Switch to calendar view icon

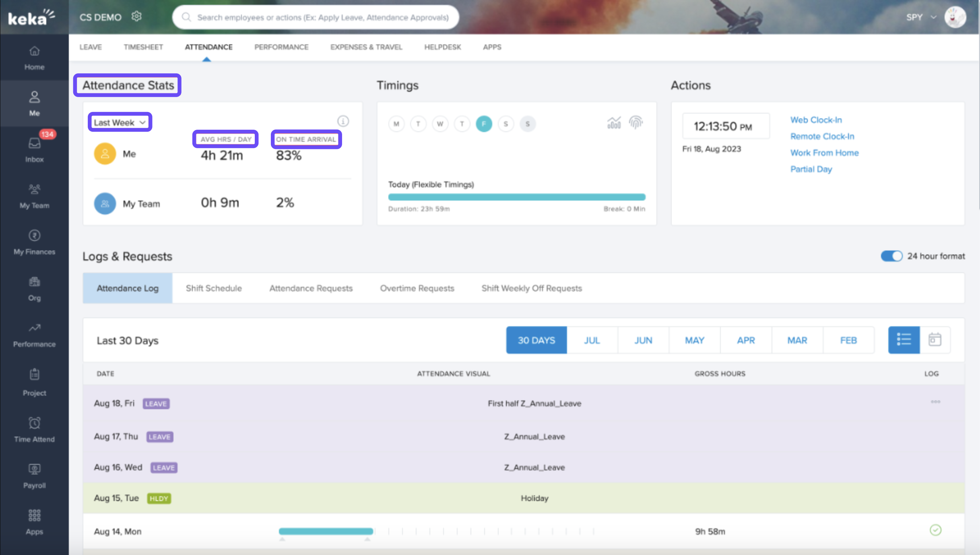coord(935,340)
